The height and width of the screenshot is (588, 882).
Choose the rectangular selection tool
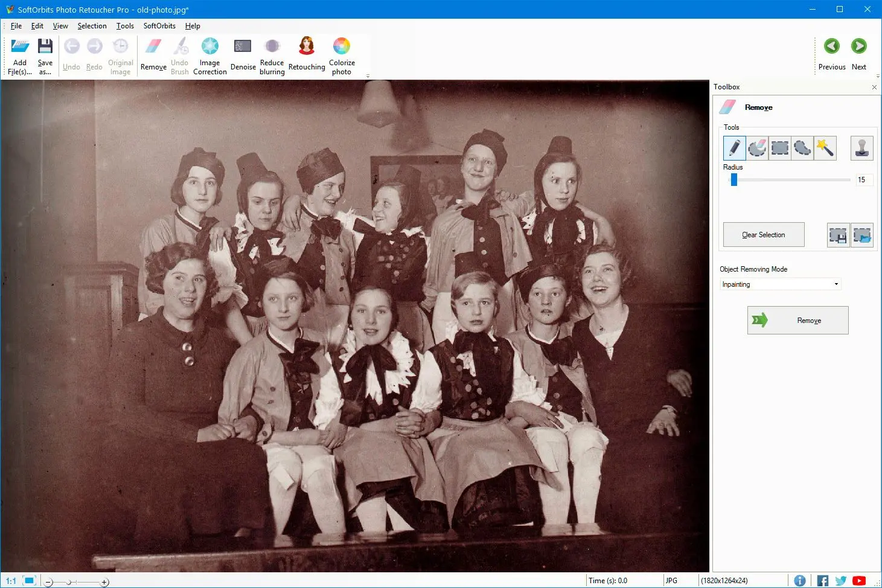click(779, 148)
